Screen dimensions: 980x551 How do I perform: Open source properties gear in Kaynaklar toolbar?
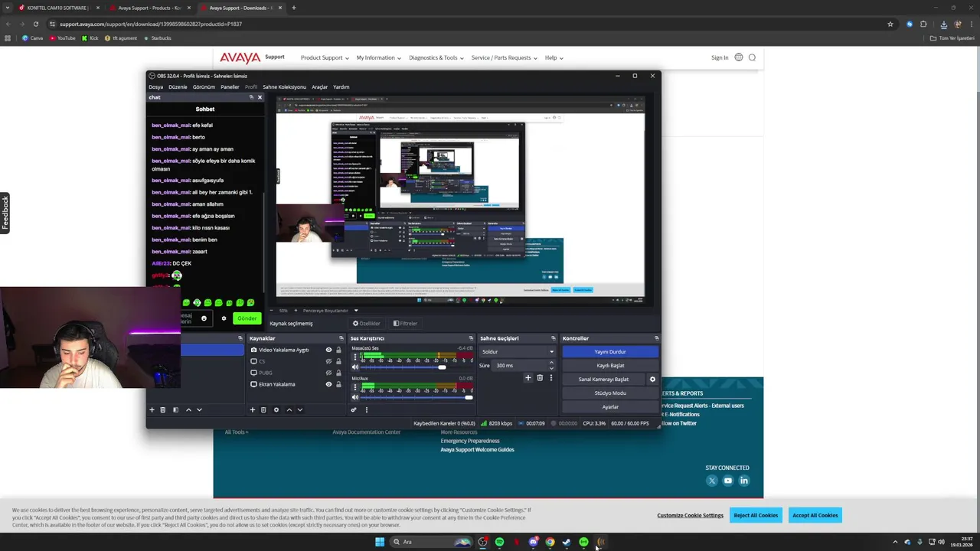point(276,409)
